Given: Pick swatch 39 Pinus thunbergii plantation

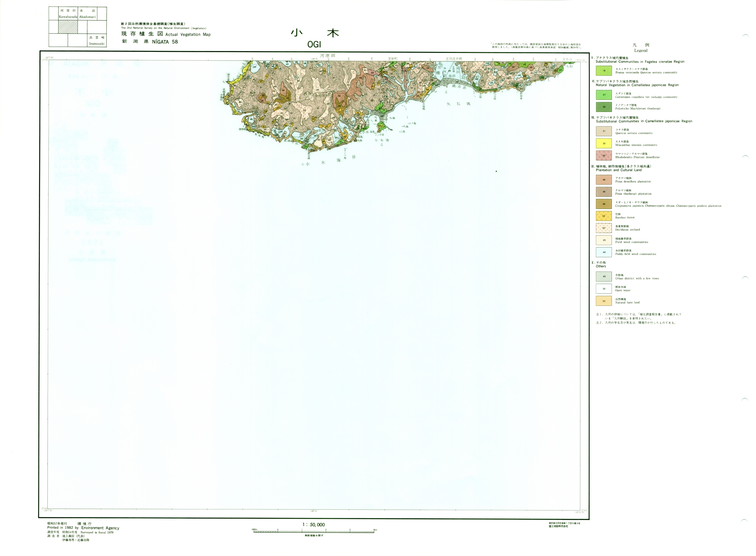Looking at the screenshot, I should [x=604, y=192].
